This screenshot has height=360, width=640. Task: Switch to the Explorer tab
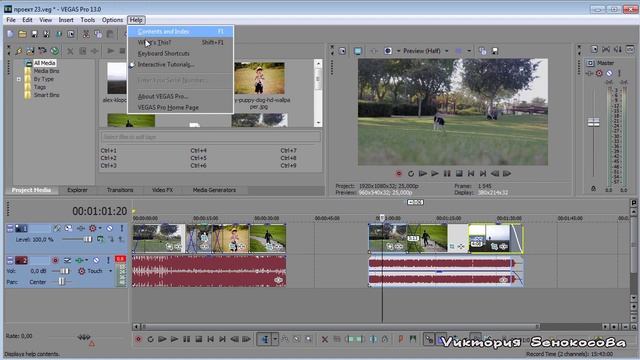point(77,190)
